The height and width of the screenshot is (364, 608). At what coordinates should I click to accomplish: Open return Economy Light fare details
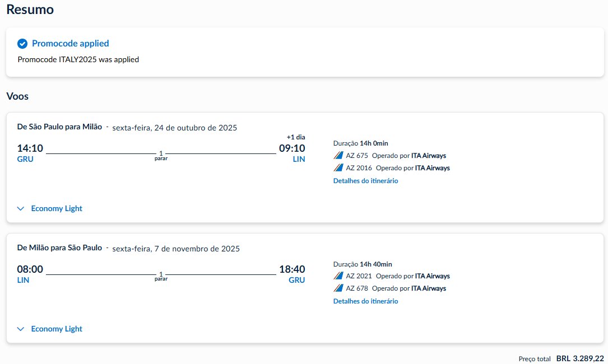coord(57,329)
